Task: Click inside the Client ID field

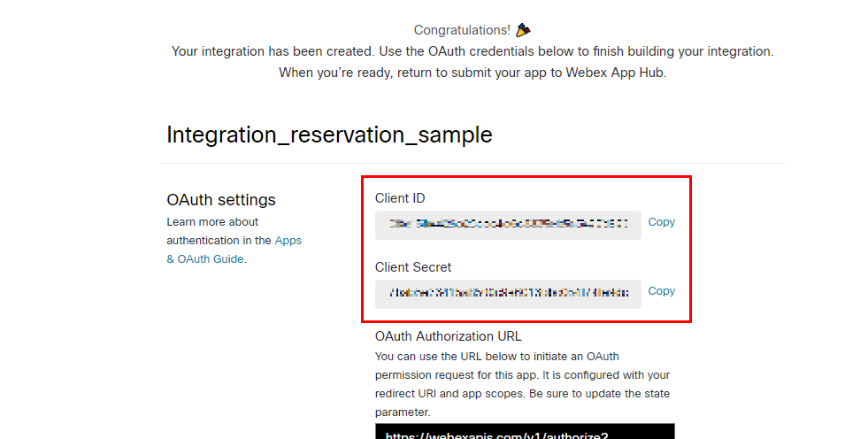Action: [508, 224]
